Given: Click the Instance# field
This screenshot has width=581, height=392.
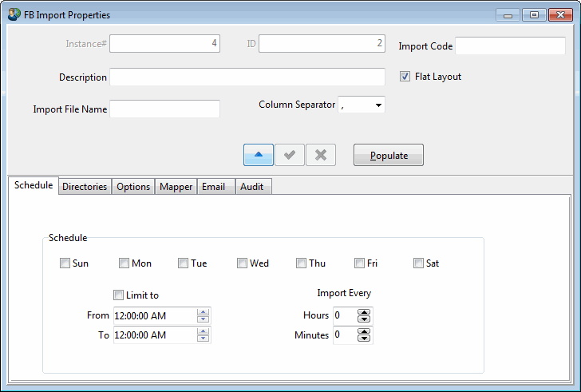Looking at the screenshot, I should click(x=165, y=44).
